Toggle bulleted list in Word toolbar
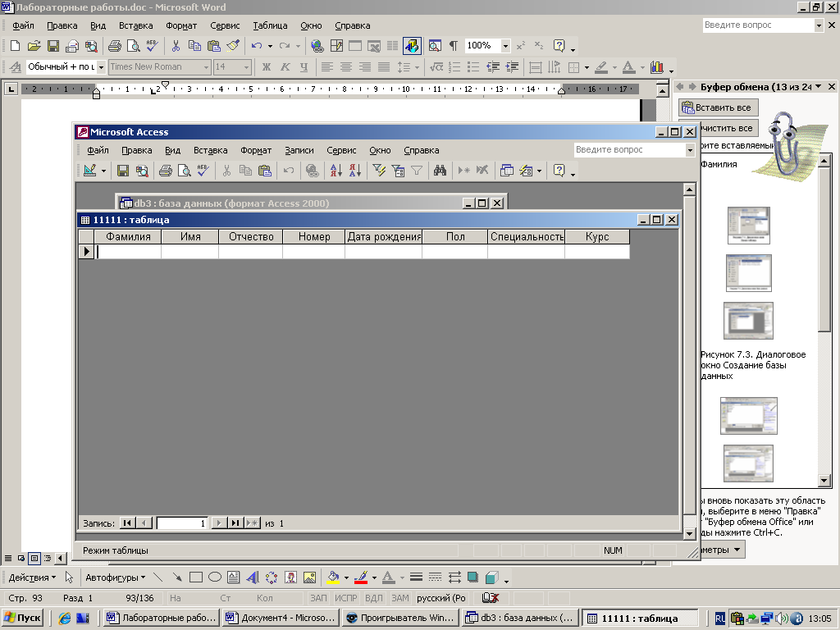The height and width of the screenshot is (630, 840). (x=473, y=67)
